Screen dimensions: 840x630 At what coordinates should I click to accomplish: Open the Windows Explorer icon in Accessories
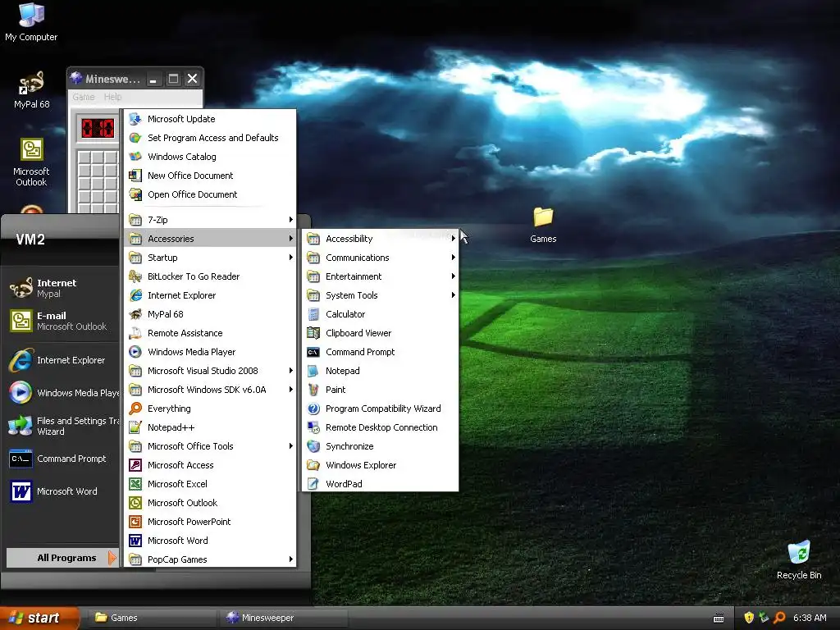tap(313, 465)
